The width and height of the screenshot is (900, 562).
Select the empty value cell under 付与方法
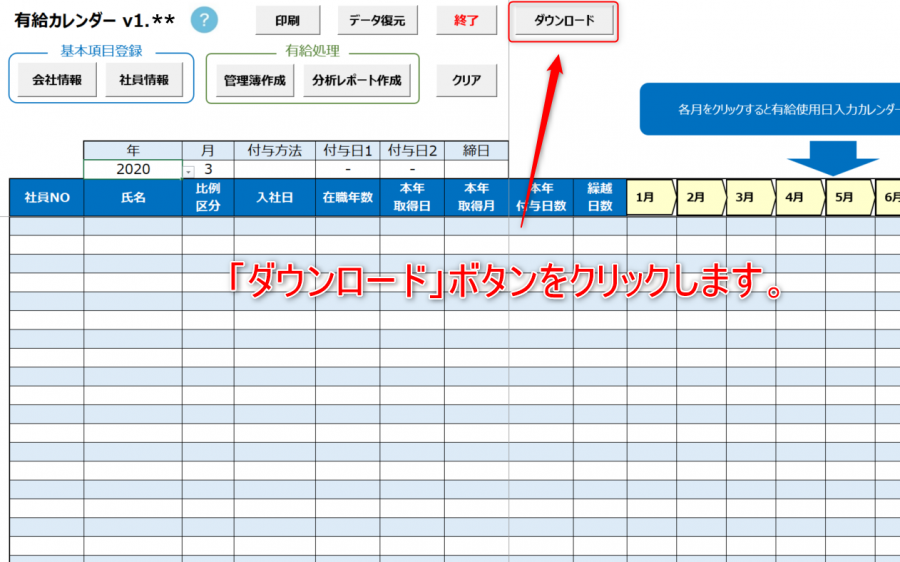click(x=274, y=169)
